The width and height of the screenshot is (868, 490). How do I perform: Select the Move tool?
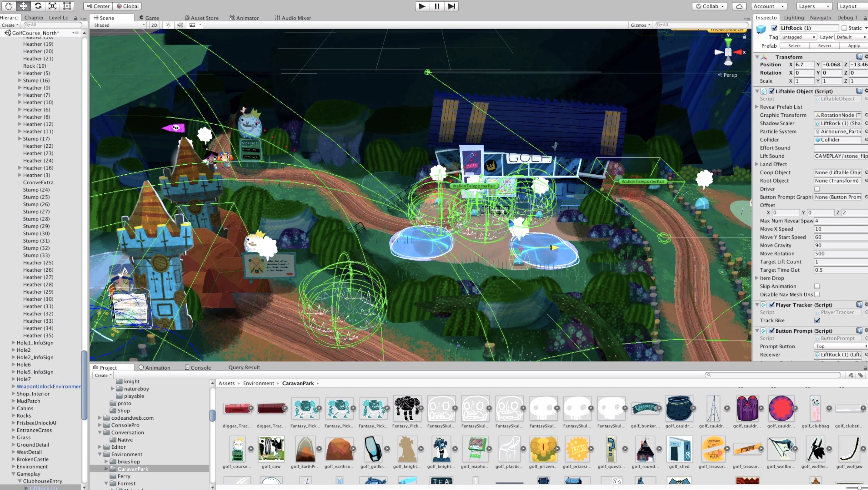[23, 6]
